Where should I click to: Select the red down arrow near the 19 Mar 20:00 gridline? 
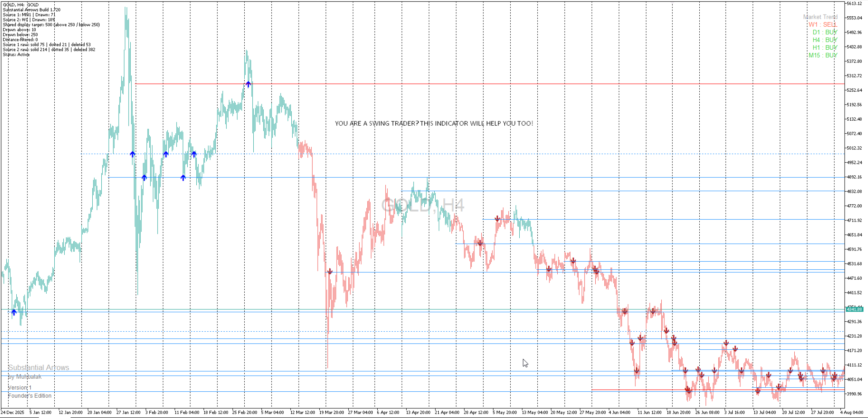[x=330, y=271]
